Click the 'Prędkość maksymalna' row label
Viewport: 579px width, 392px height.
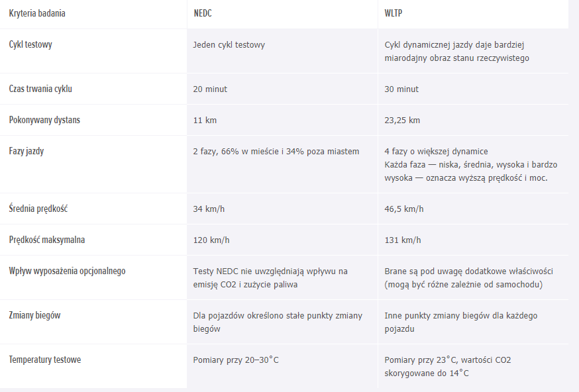pos(47,240)
